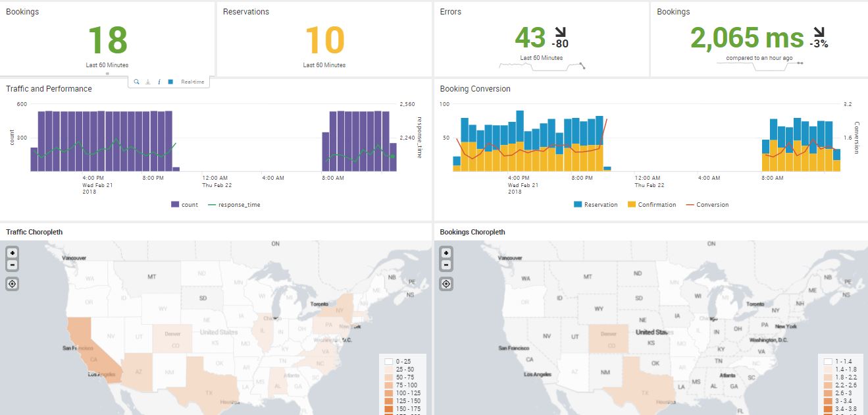868x415 pixels.
Task: Select the 2.6 - 3 range in bookings legend
Action: [x=838, y=393]
